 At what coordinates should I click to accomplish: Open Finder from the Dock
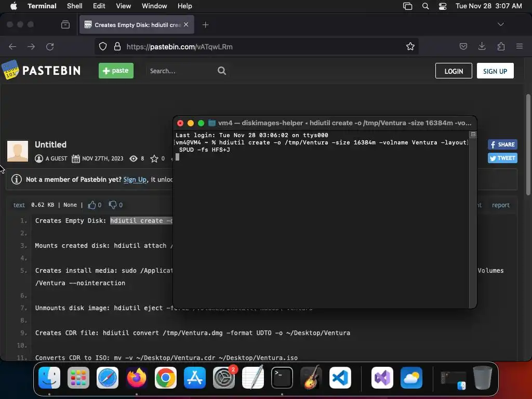[49, 378]
